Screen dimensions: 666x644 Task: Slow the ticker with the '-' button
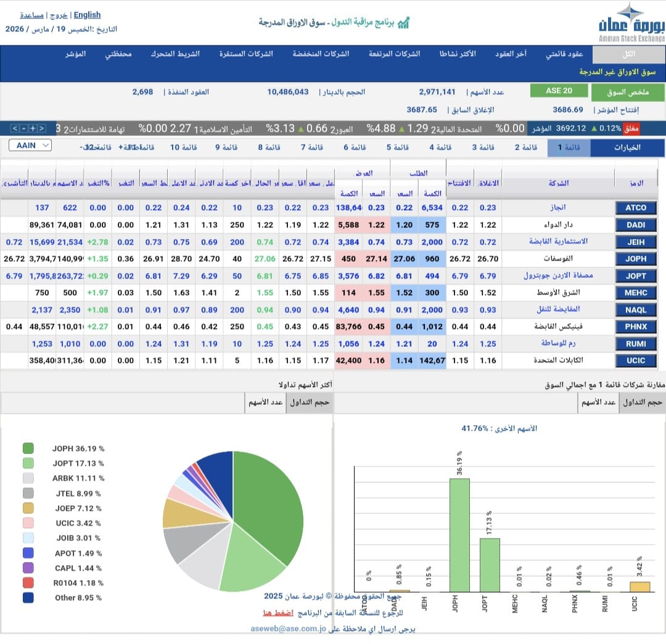23,128
